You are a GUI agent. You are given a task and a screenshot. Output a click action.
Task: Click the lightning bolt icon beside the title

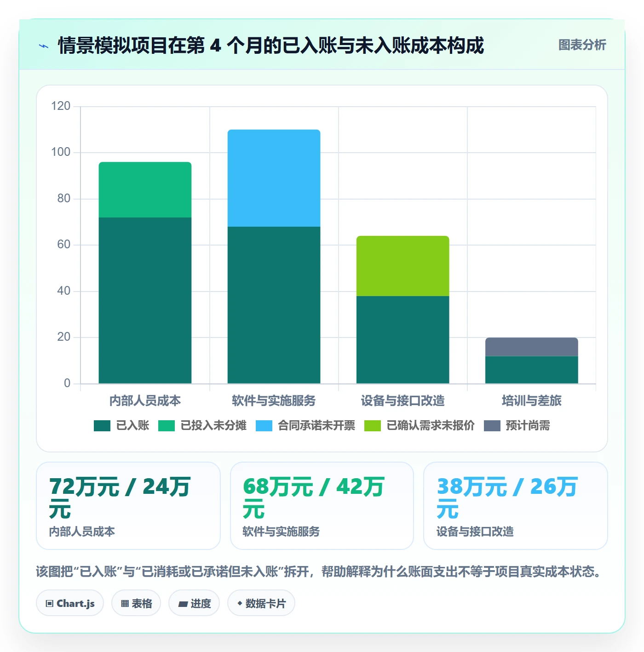tap(44, 46)
